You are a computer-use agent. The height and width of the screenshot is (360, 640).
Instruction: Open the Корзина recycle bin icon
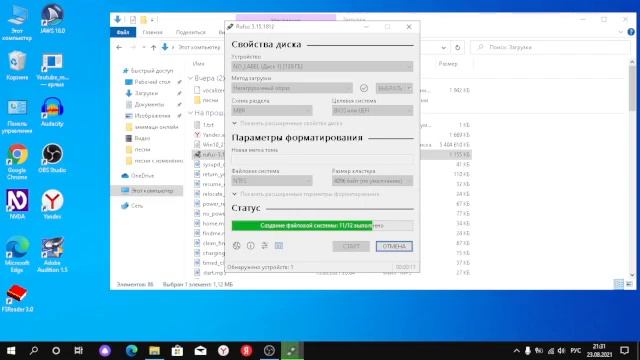17,65
